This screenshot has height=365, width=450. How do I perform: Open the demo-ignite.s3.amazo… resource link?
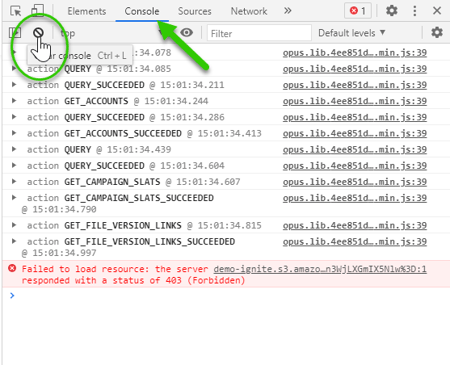pos(320,269)
